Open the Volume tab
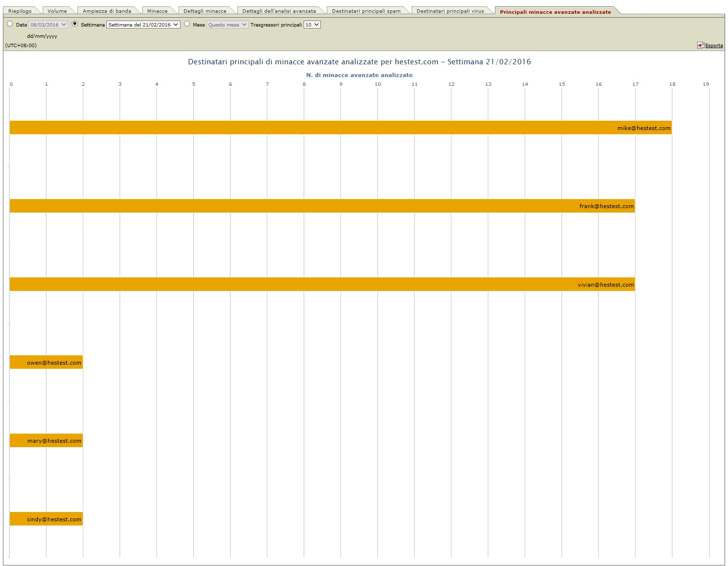The width and height of the screenshot is (728, 566). click(57, 11)
